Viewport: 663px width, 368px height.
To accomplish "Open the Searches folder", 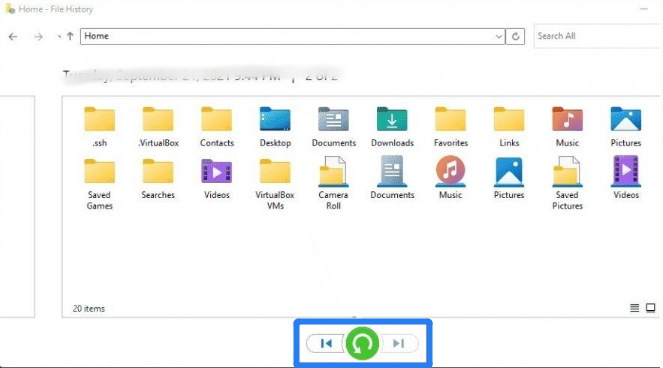I will click(158, 179).
